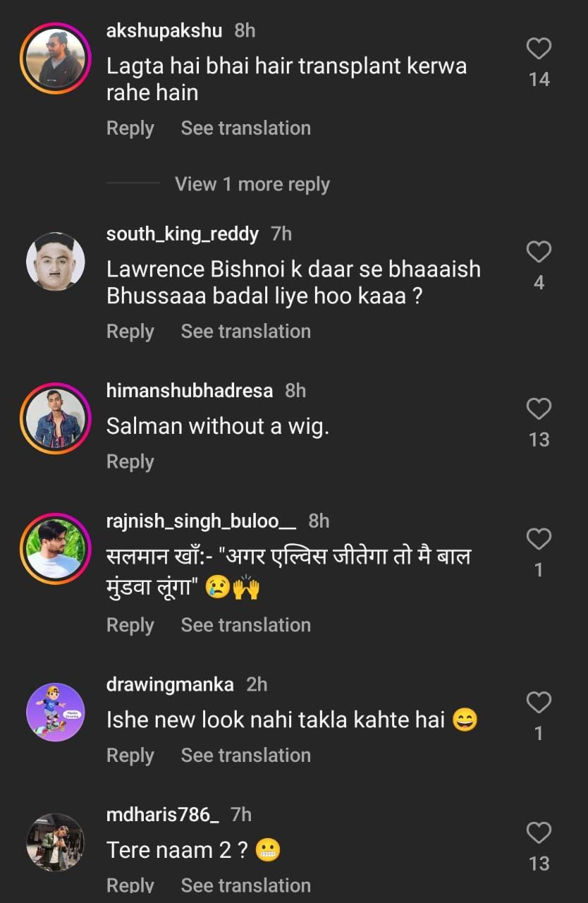Like akshupakshu's hair transplant comment

point(539,49)
